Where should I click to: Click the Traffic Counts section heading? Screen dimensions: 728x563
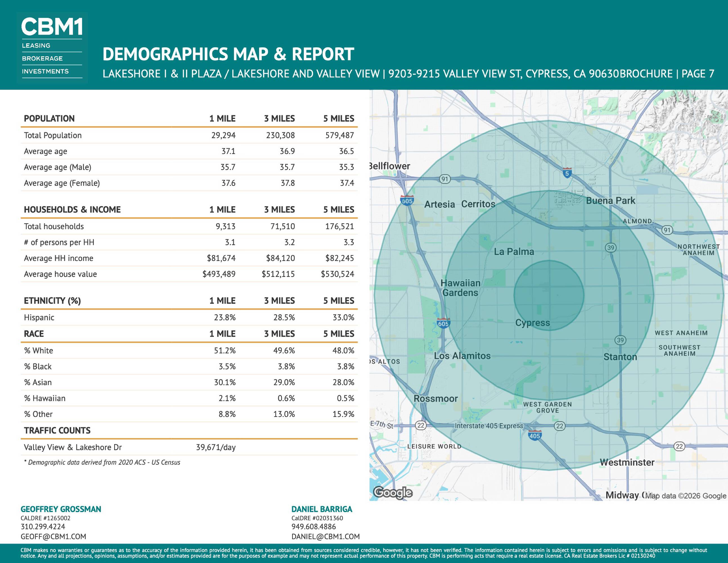[x=57, y=430]
